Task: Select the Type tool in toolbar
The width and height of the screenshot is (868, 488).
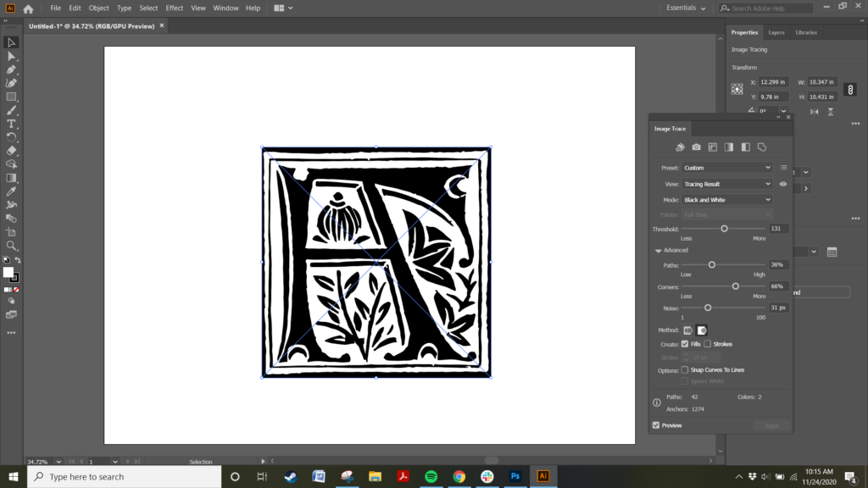Action: point(12,124)
